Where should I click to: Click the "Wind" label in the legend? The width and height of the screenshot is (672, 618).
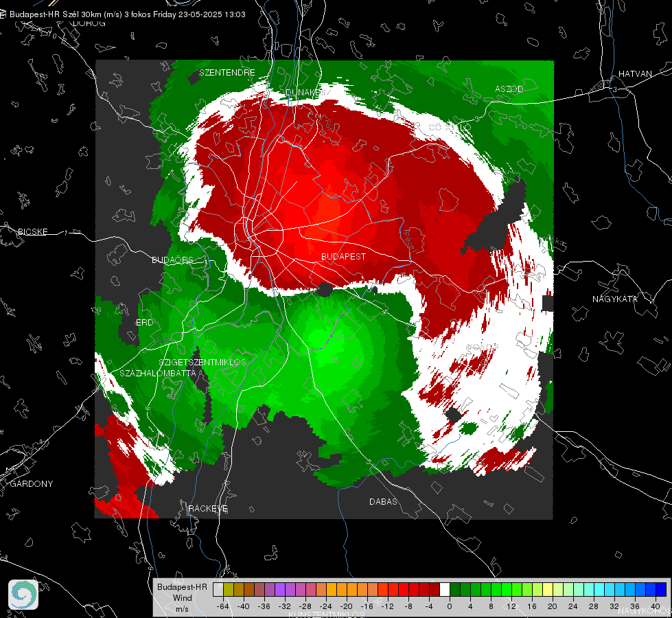pyautogui.click(x=182, y=597)
